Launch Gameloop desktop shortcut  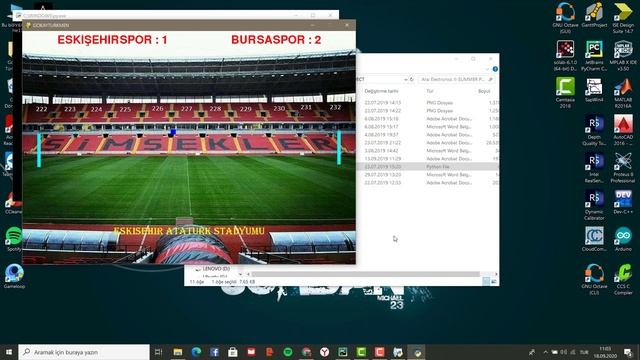(x=14, y=277)
